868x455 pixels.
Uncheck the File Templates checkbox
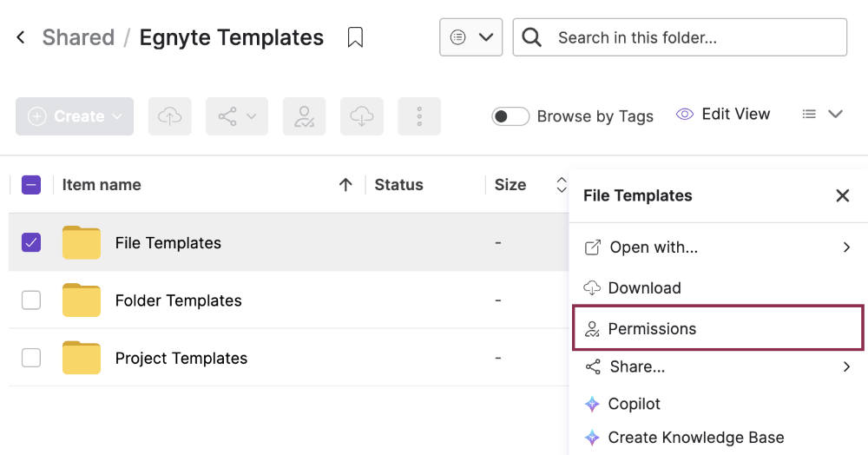click(31, 242)
